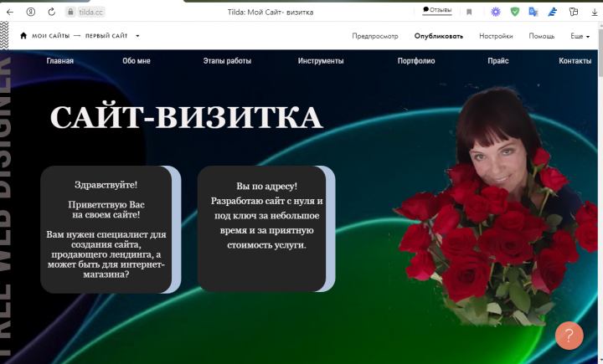The image size is (603, 364).
Task: Click the САЙТ-ВИЗИТКА heading
Action: pos(187,117)
